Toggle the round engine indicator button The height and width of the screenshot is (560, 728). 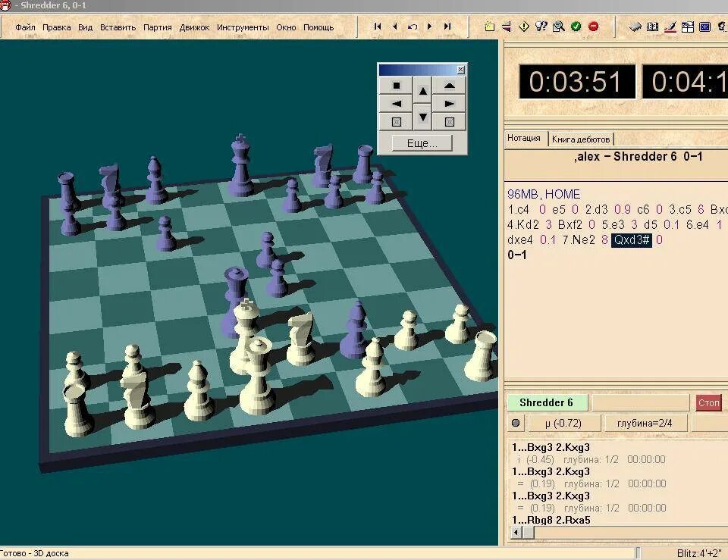pyautogui.click(x=516, y=423)
